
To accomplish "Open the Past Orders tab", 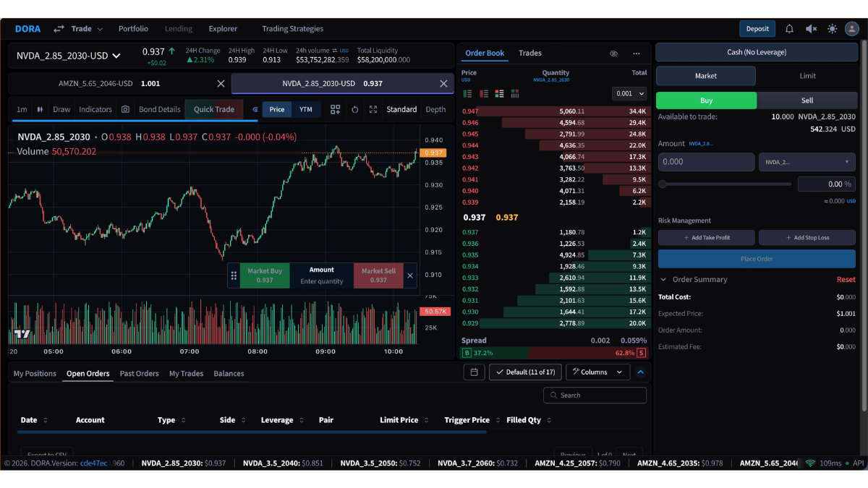I will pyautogui.click(x=139, y=374).
